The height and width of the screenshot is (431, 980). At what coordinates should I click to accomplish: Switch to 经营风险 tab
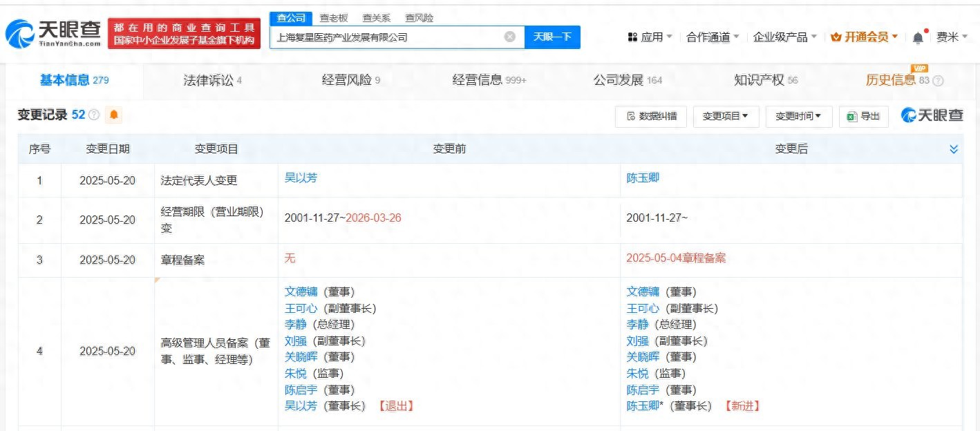[x=351, y=80]
